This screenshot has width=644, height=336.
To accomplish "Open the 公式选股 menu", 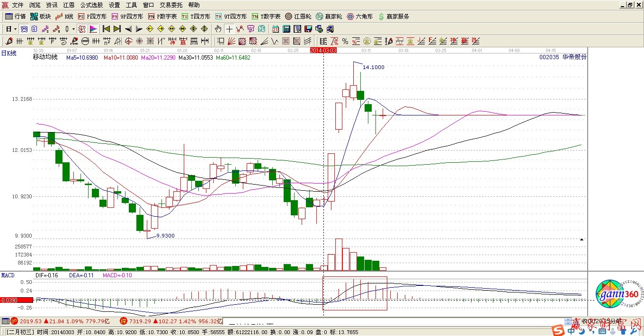I will (91, 5).
